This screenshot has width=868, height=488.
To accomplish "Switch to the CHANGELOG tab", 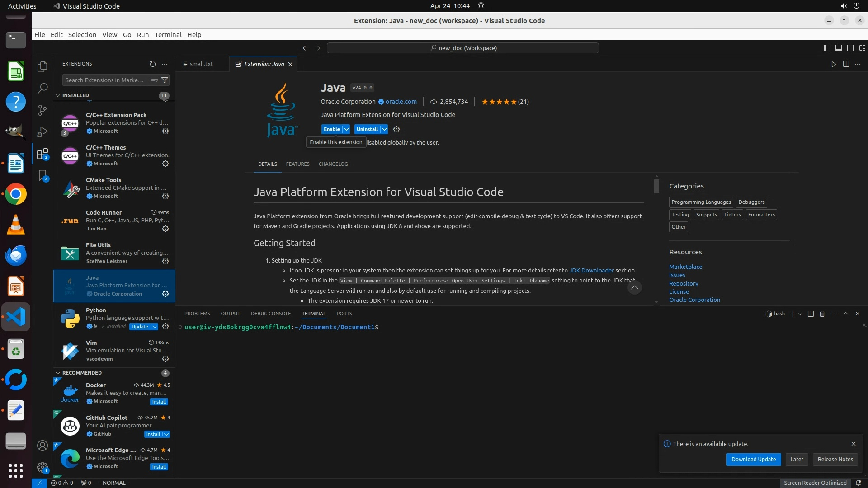I will click(x=333, y=164).
